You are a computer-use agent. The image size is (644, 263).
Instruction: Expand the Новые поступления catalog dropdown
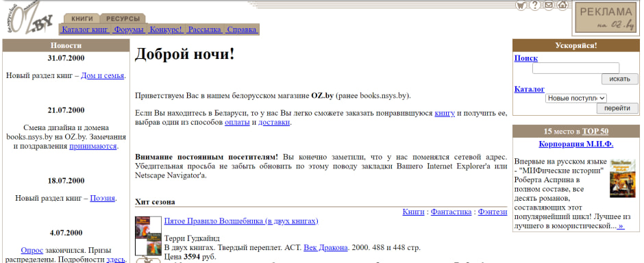coord(575,99)
